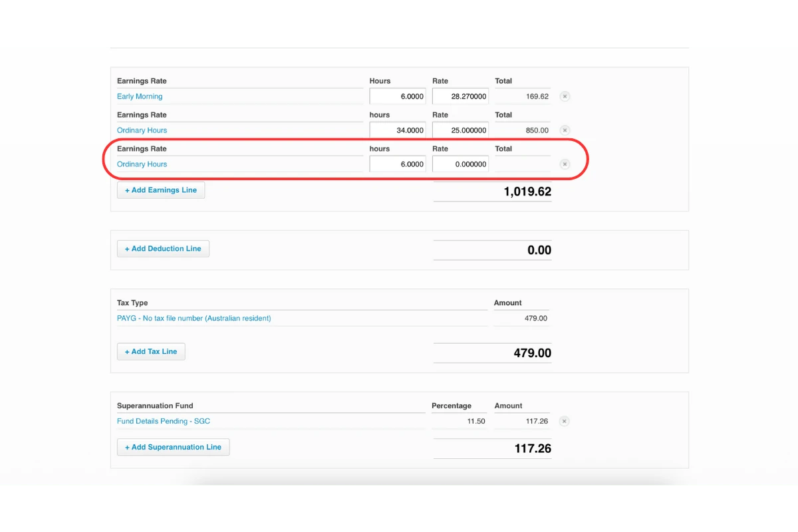Edit the hours field next to the 0.000000 rate
The image size is (798, 532).
coord(398,164)
